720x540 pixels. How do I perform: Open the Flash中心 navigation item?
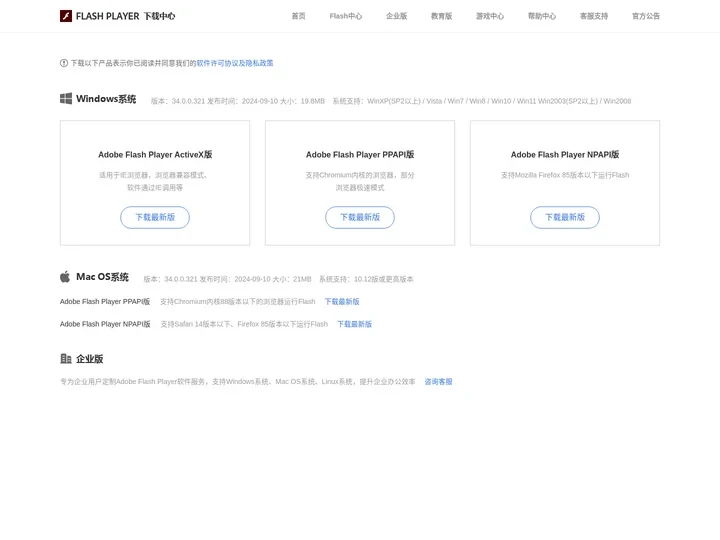[x=346, y=16]
